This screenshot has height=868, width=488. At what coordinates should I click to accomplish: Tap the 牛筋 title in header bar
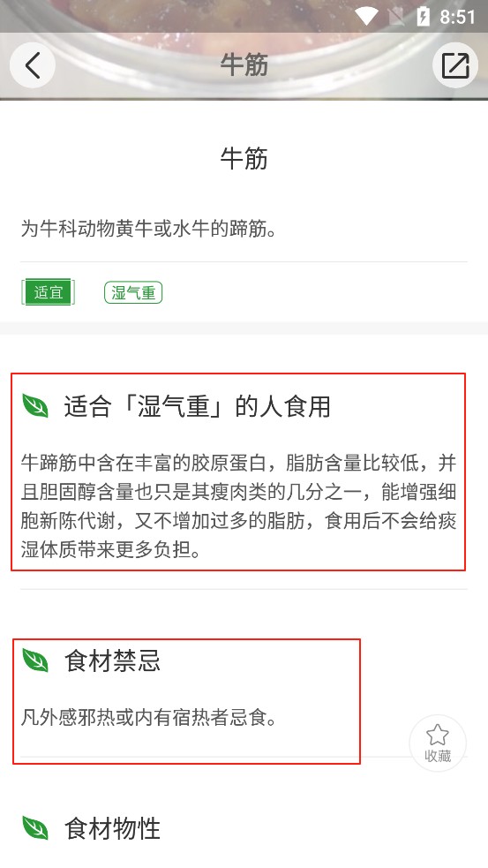click(x=244, y=65)
